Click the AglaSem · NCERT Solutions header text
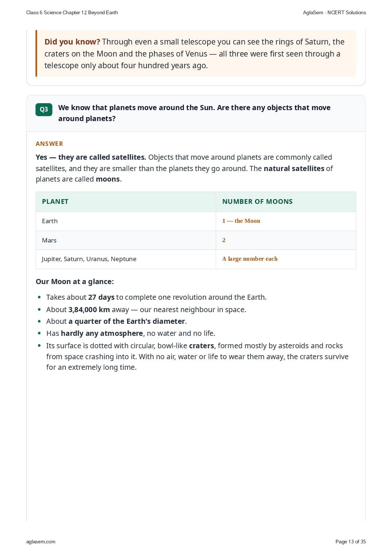 [x=334, y=12]
